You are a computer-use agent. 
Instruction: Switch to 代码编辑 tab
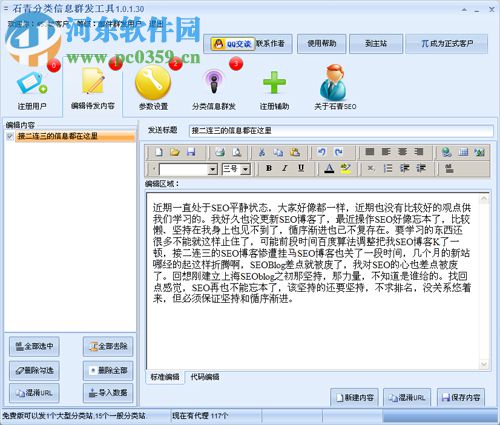click(205, 377)
